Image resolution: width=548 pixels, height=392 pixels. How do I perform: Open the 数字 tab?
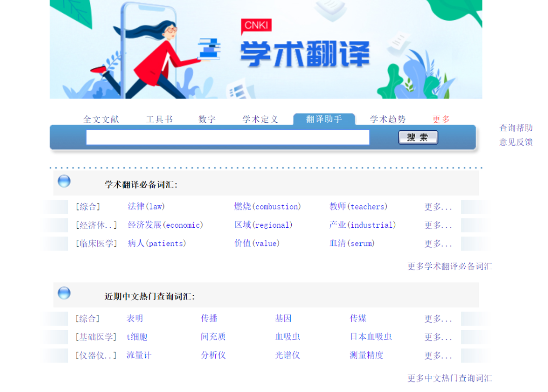pyautogui.click(x=207, y=120)
